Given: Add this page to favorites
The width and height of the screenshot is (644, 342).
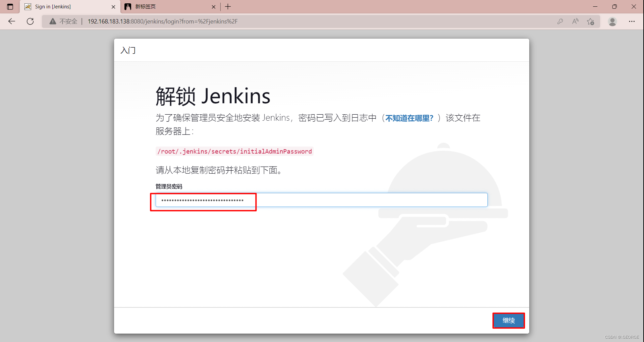Looking at the screenshot, I should click(591, 21).
